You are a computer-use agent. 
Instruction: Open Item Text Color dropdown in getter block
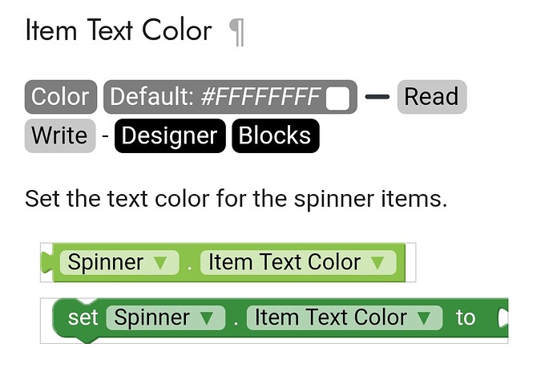298,262
